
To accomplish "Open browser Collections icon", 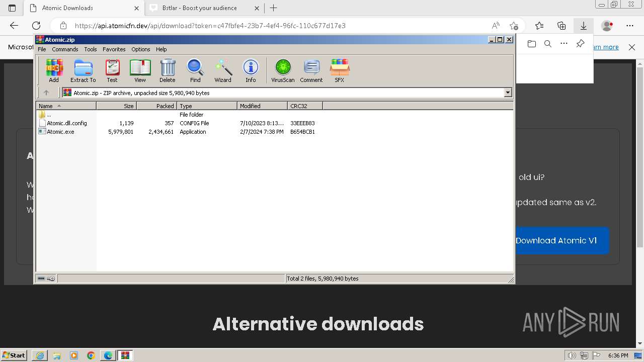I will (561, 26).
